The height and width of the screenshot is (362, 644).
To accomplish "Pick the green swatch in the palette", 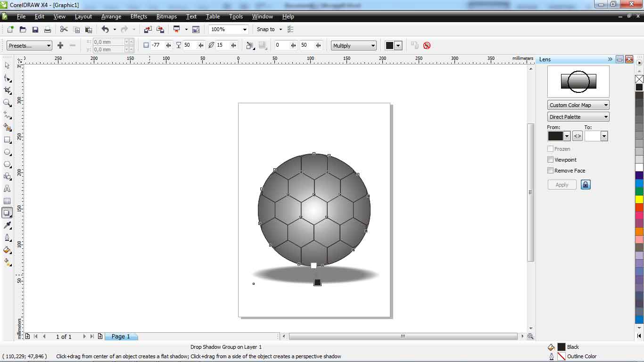I will pos(639,191).
